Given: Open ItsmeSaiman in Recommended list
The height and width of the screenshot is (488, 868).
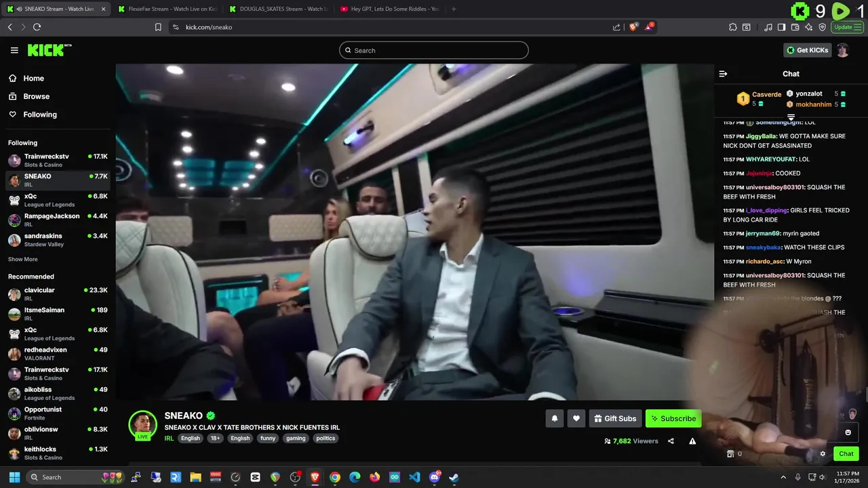Looking at the screenshot, I should pyautogui.click(x=57, y=314).
